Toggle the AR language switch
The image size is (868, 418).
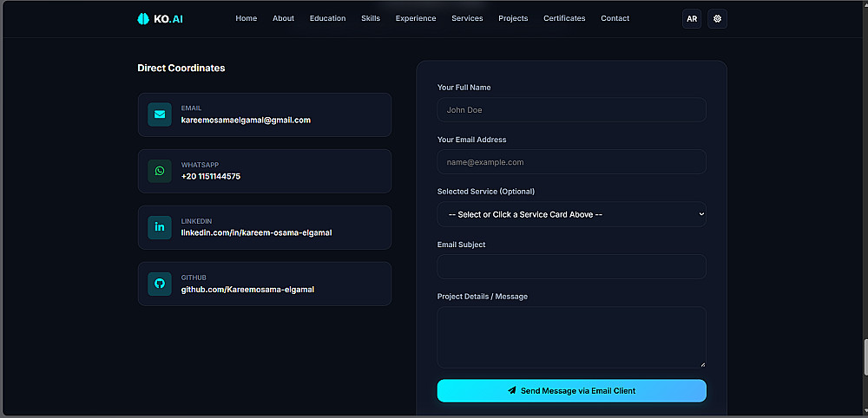click(692, 19)
